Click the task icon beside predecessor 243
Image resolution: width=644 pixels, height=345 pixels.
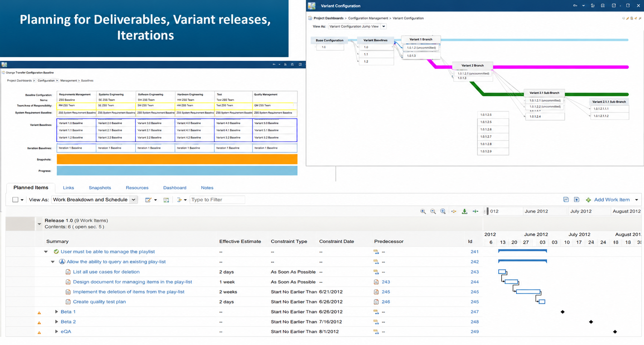(376, 282)
